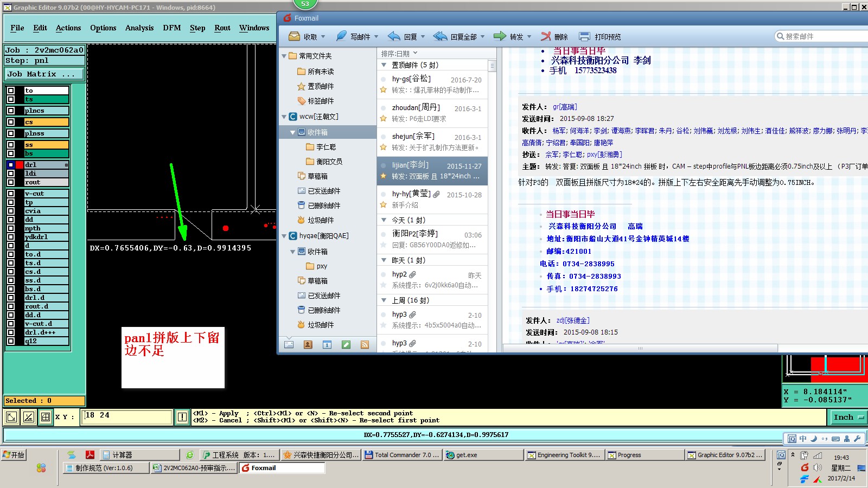This screenshot has width=868, height=488.
Task: Click the Graphic Editor overview thumbnail panel
Action: click(825, 369)
